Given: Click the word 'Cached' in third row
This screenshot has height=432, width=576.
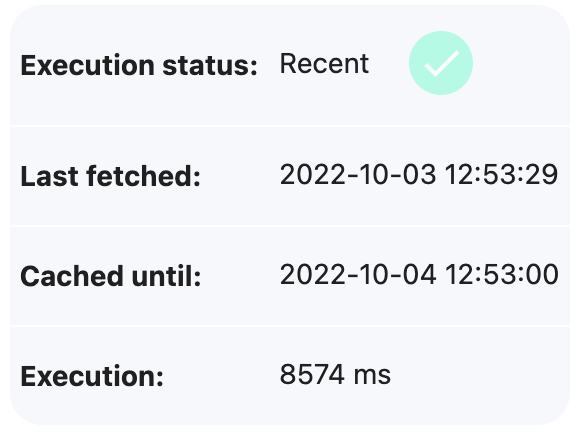Looking at the screenshot, I should [x=72, y=276].
